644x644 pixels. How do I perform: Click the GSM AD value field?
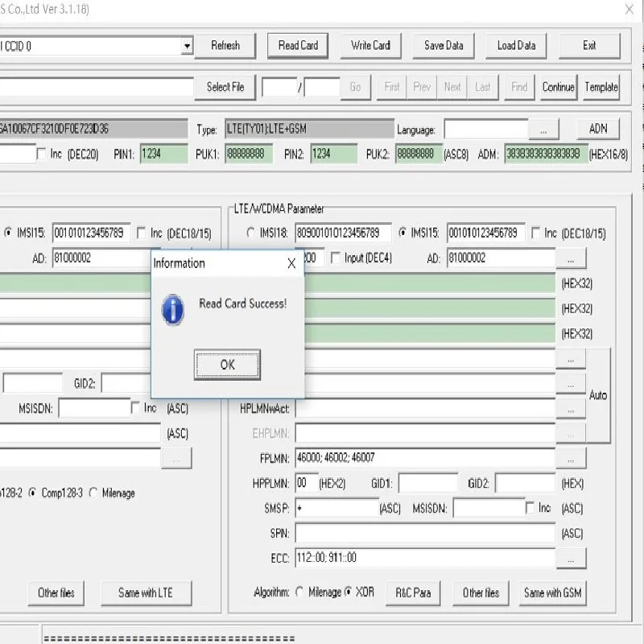[101, 258]
